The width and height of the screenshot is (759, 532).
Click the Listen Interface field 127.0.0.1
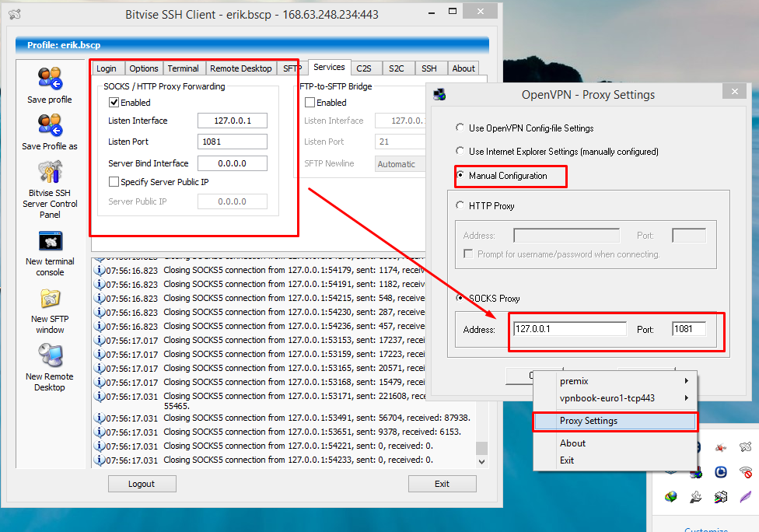pyautogui.click(x=233, y=121)
